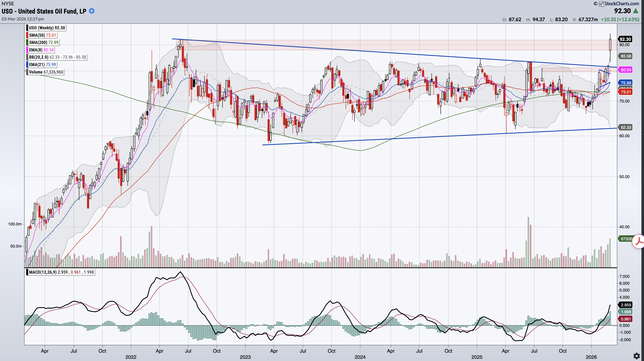Click the green up-arrow next to 92.30

click(x=636, y=11)
